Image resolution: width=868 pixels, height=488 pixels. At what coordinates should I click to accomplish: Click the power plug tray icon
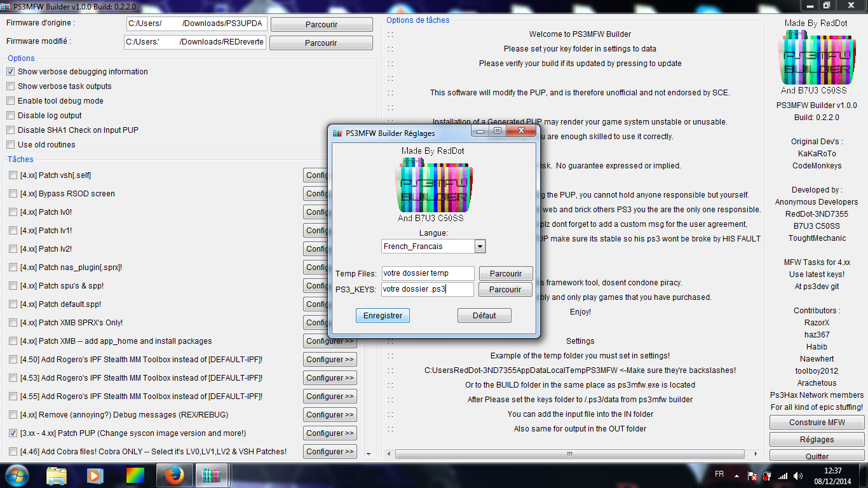pos(768,475)
